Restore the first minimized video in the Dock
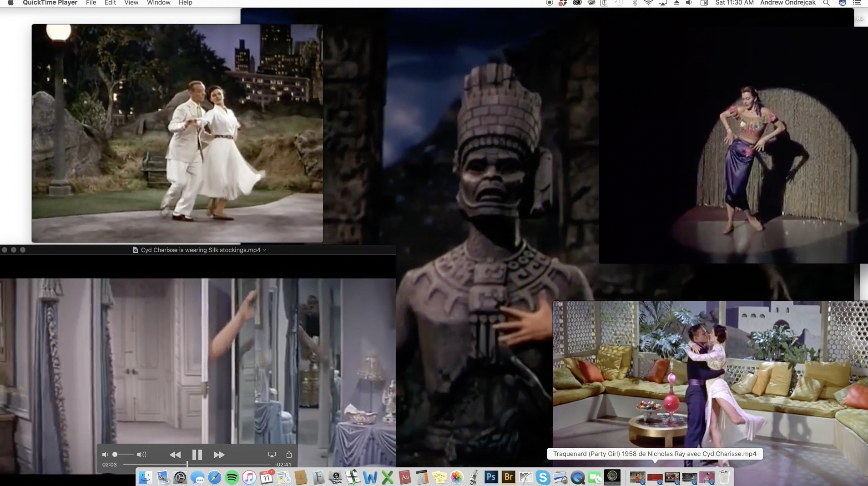Screen dimensions: 868x486 pyautogui.click(x=638, y=477)
